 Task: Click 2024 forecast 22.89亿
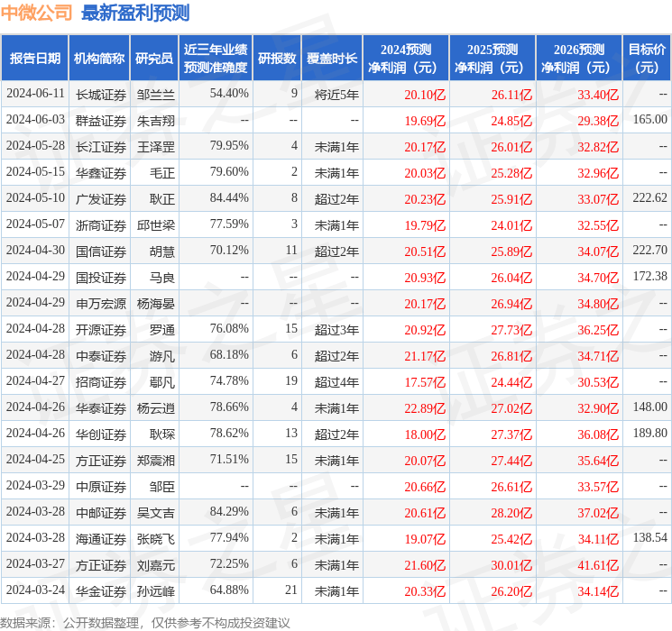425,408
